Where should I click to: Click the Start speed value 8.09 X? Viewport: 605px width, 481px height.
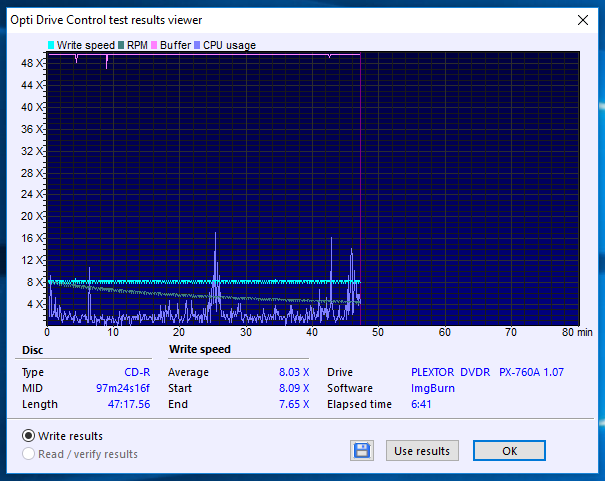click(294, 388)
